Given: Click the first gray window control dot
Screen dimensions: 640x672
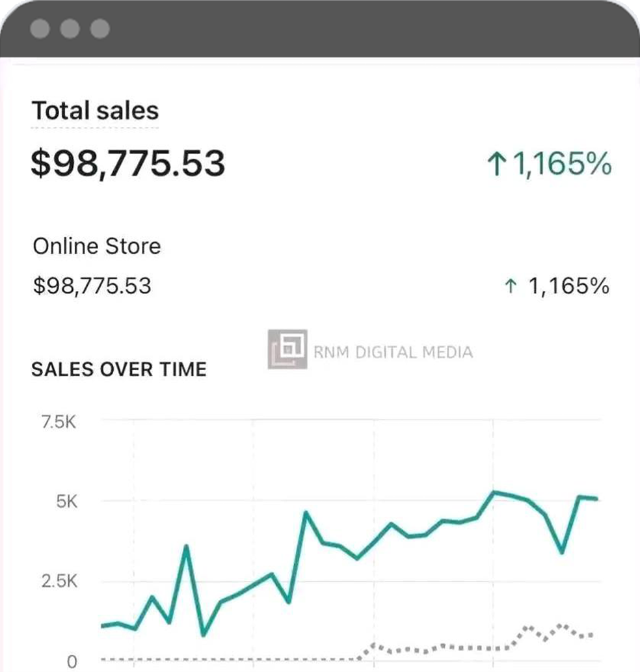Looking at the screenshot, I should 40,29.
